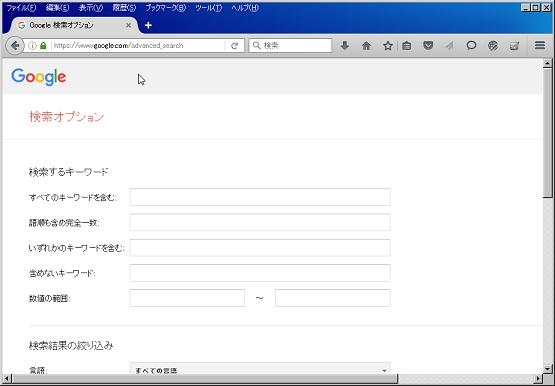The image size is (555, 386).
Task: Click the horizontal scrollbar right arrow
Action: (538, 379)
